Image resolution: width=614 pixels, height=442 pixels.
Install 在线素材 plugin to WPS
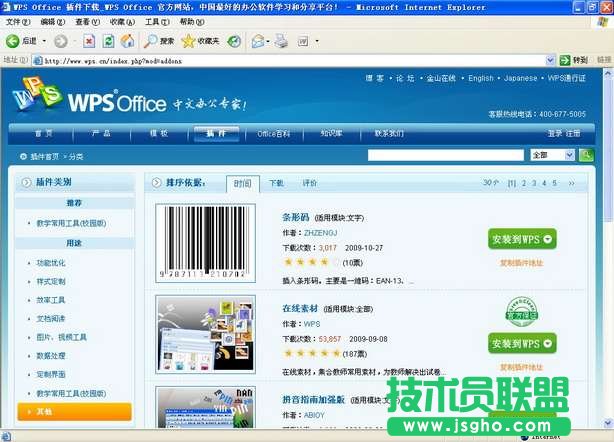522,343
